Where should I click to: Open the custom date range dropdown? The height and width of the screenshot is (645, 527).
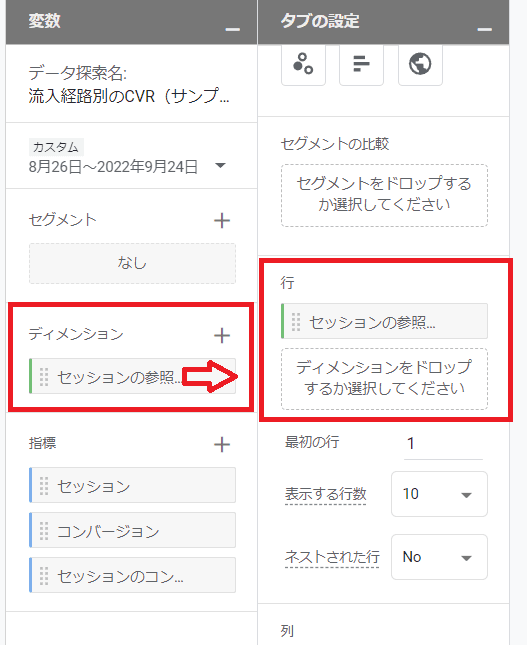click(x=221, y=165)
